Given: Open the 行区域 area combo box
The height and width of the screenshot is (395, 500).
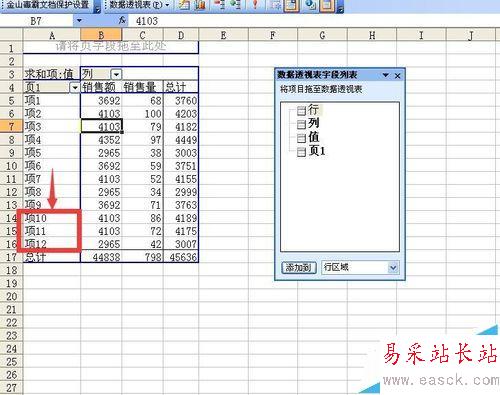Looking at the screenshot, I should coord(361,267).
